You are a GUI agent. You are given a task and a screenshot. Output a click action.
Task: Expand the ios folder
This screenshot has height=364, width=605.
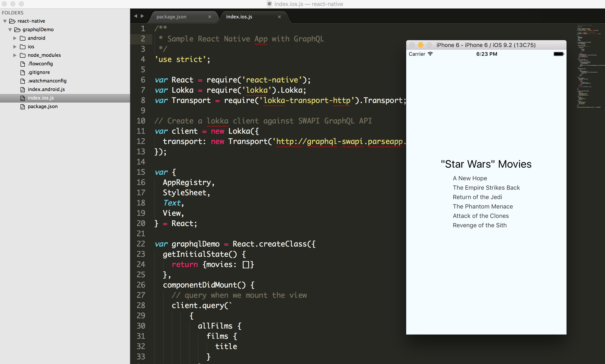(x=15, y=47)
